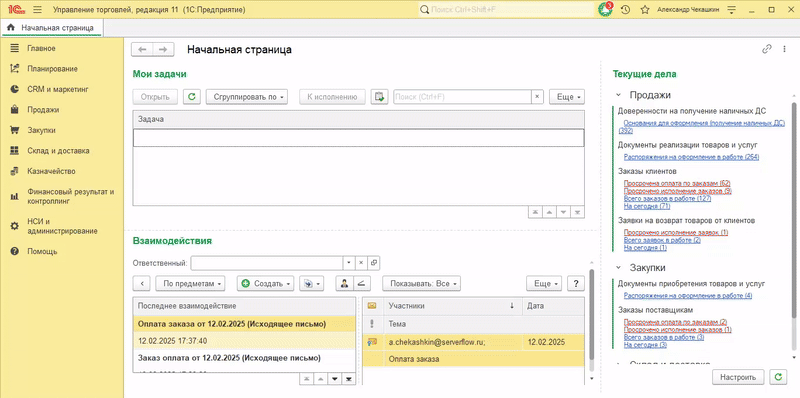Click the Ответственный input field

(x=266, y=263)
